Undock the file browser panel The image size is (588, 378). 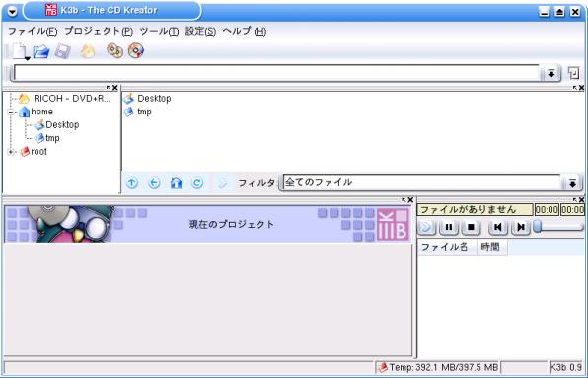pyautogui.click(x=575, y=88)
